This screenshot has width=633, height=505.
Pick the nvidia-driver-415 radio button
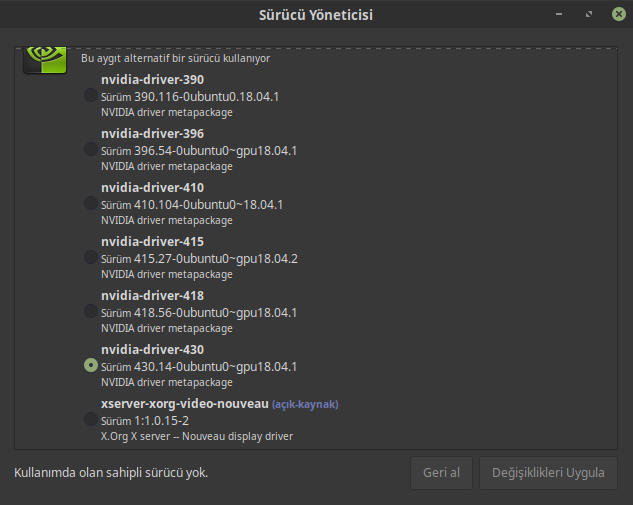click(x=91, y=257)
